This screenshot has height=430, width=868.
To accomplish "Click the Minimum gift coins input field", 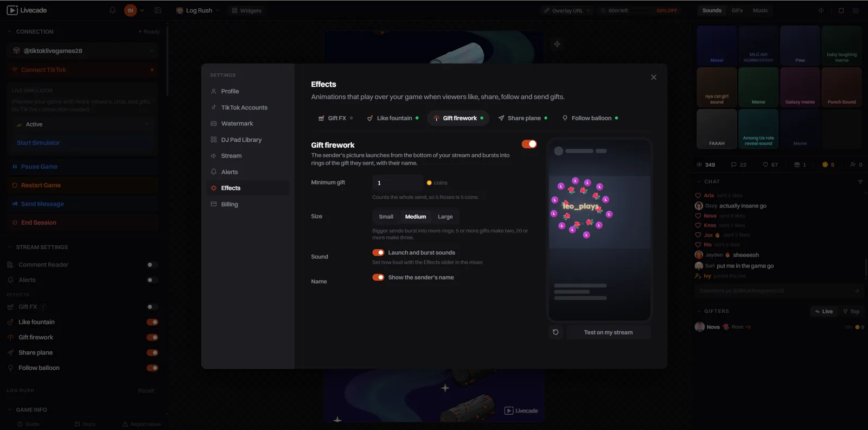I will (398, 183).
